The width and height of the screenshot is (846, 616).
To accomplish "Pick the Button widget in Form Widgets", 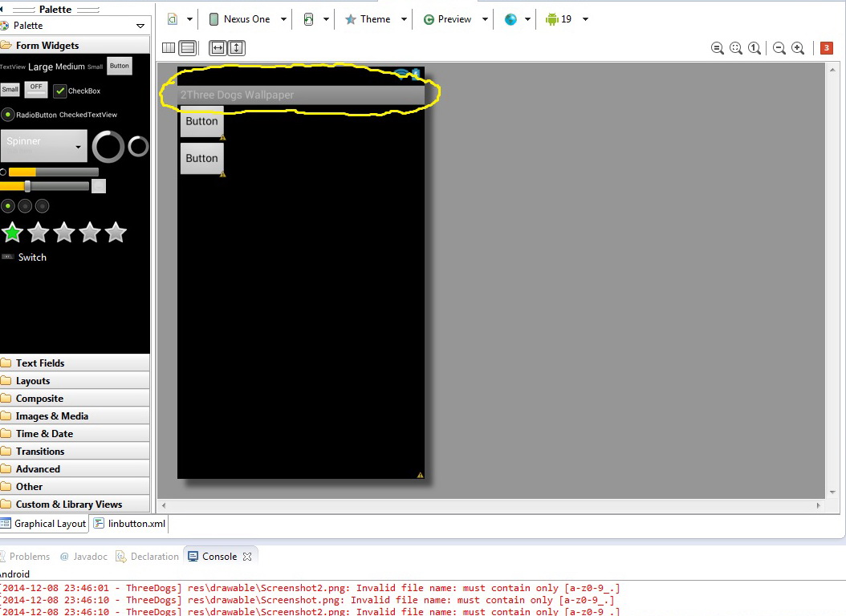I will coord(120,67).
